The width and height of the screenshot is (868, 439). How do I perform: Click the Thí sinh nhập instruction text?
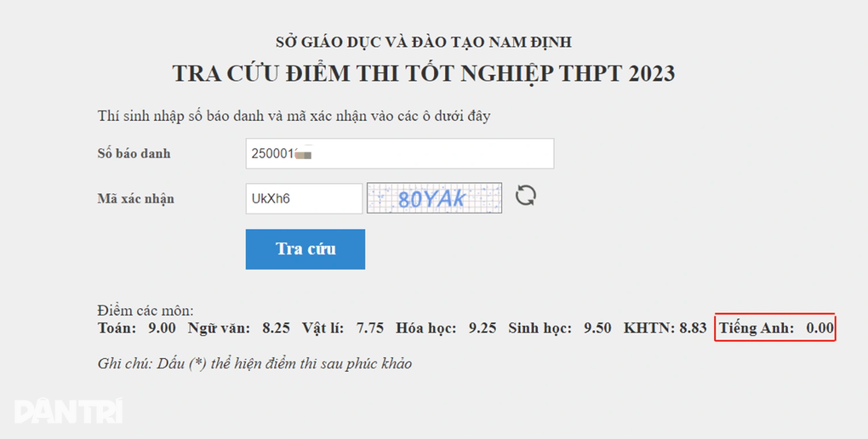click(x=294, y=116)
